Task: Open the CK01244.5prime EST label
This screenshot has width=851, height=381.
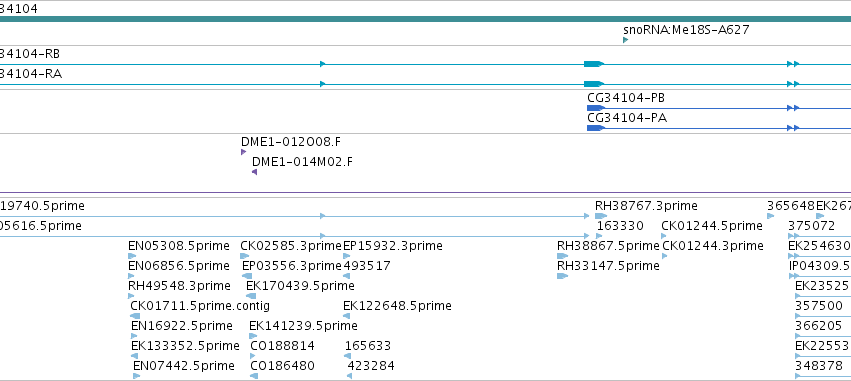Action: point(712,226)
